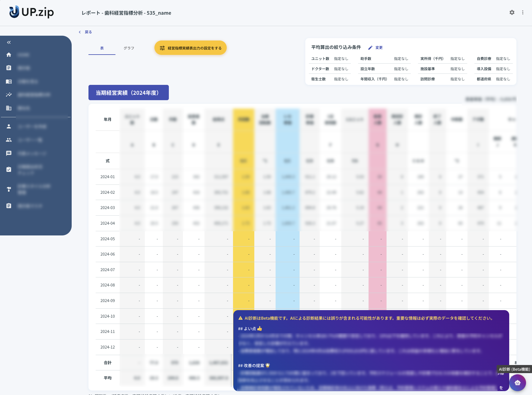Click the 2024-01 row label
The image size is (532, 395).
107,177
